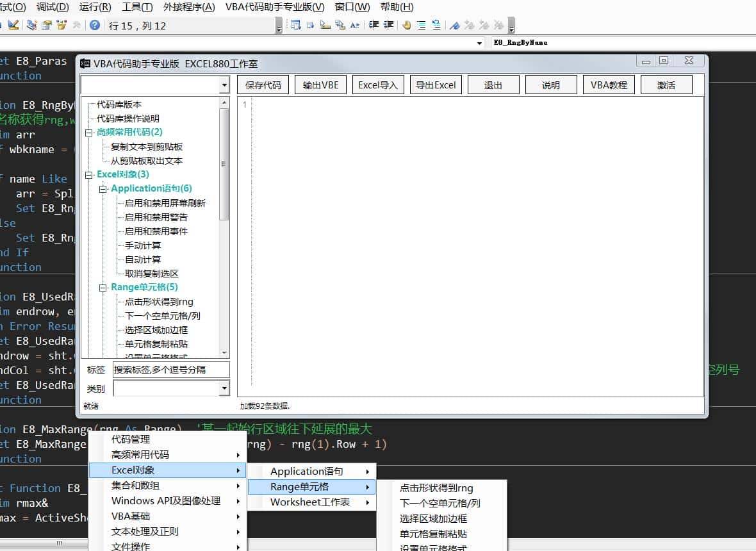The image size is (756, 551).
Task: Click the Comment Block icon
Action: [x=422, y=26]
